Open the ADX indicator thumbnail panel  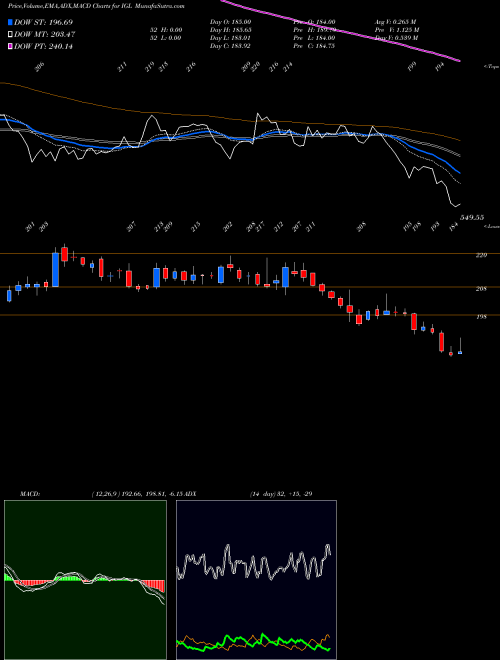[256, 580]
